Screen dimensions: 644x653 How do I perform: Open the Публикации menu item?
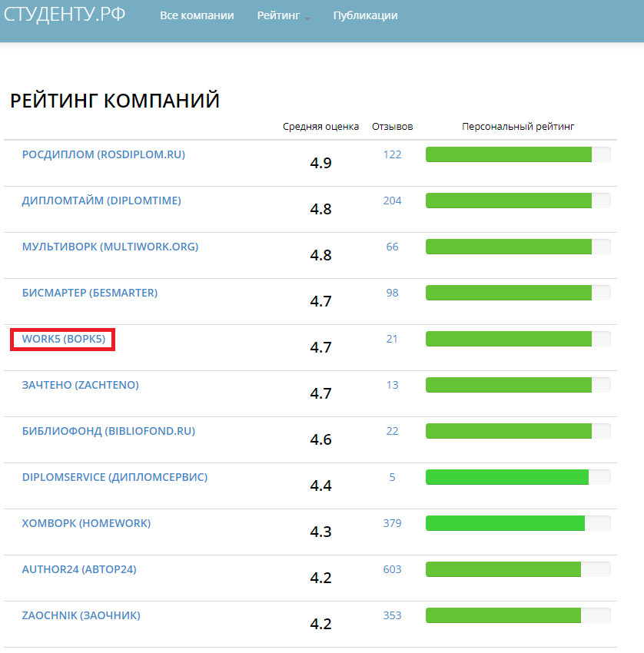(365, 15)
